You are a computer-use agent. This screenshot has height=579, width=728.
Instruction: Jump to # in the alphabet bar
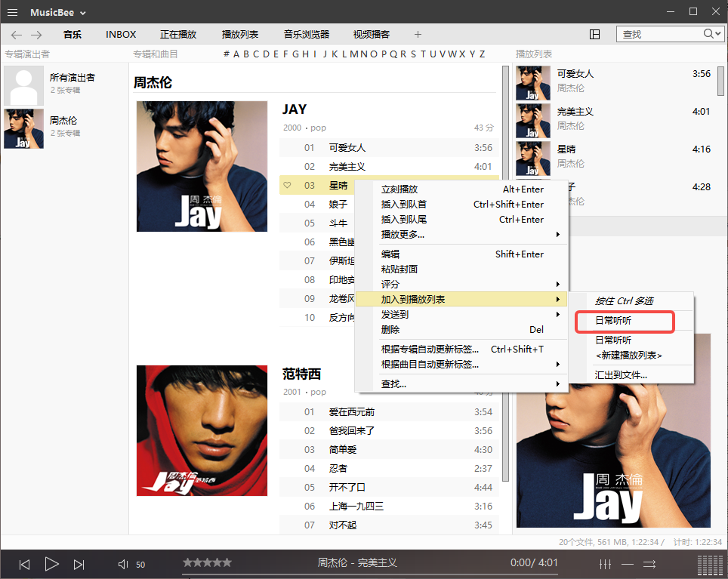[x=226, y=54]
